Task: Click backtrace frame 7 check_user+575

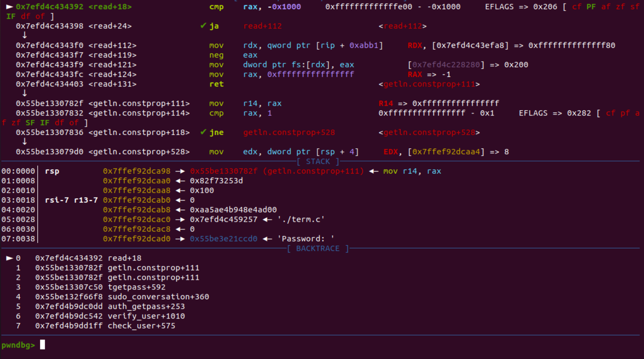Action: [95, 326]
